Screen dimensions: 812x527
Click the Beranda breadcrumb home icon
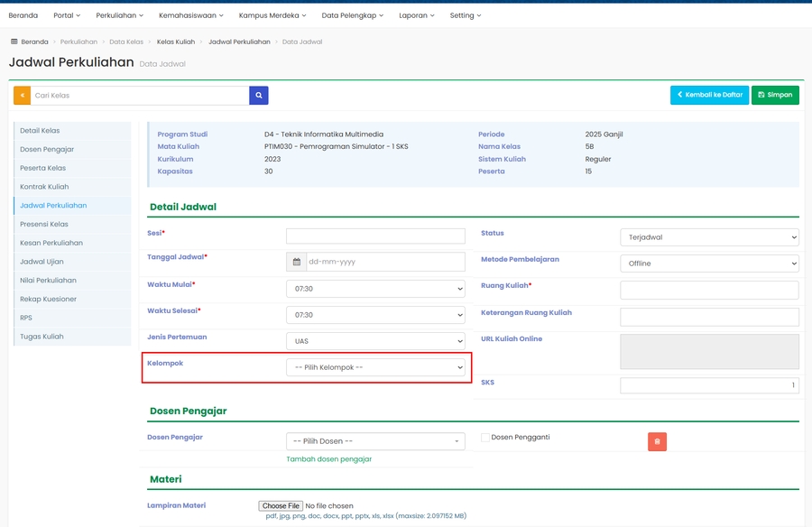tap(14, 42)
